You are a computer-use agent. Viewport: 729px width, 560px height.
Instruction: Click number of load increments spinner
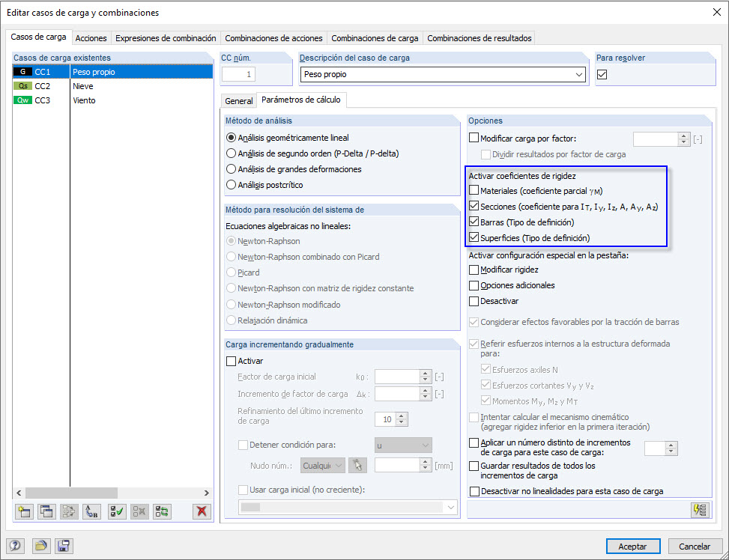point(671,448)
